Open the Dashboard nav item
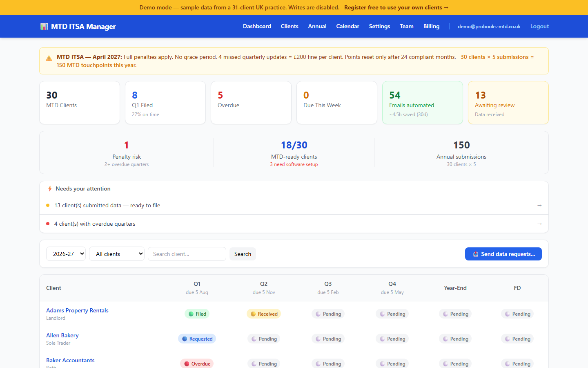The height and width of the screenshot is (368, 588). point(257,26)
